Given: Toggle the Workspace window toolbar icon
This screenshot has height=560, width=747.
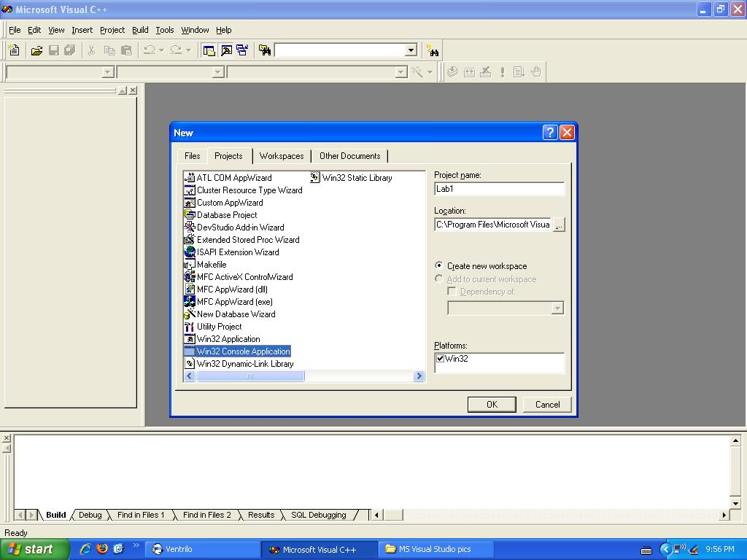Looking at the screenshot, I should point(209,50).
